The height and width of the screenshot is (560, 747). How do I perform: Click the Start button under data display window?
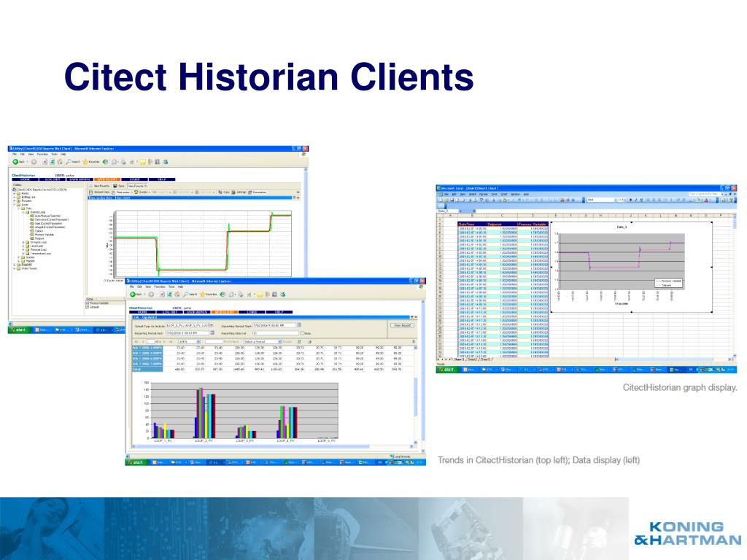click(x=136, y=462)
